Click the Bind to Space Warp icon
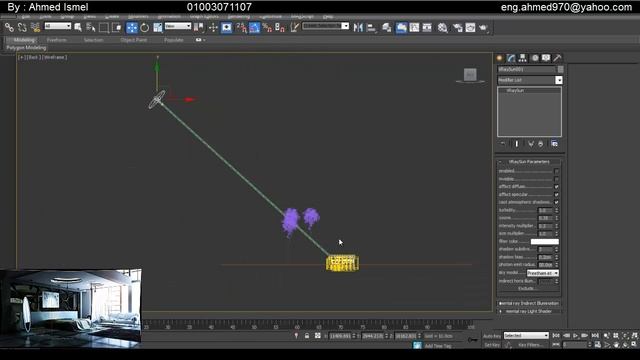Viewport: 640px width, 360px height. point(35,27)
